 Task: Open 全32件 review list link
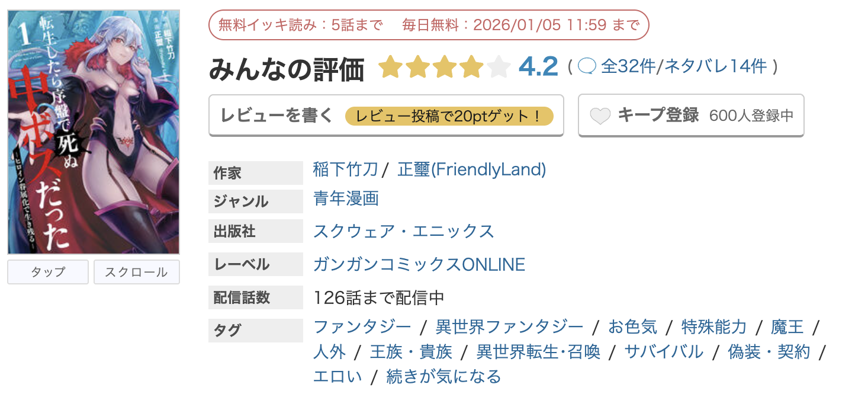click(x=627, y=67)
